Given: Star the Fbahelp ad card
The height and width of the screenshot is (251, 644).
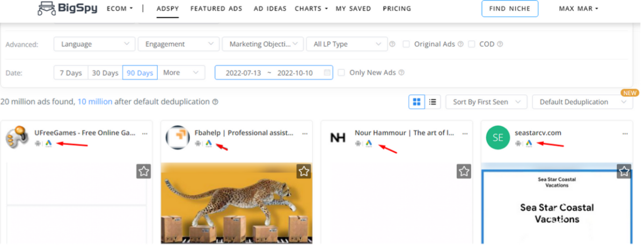Looking at the screenshot, I should 304,171.
